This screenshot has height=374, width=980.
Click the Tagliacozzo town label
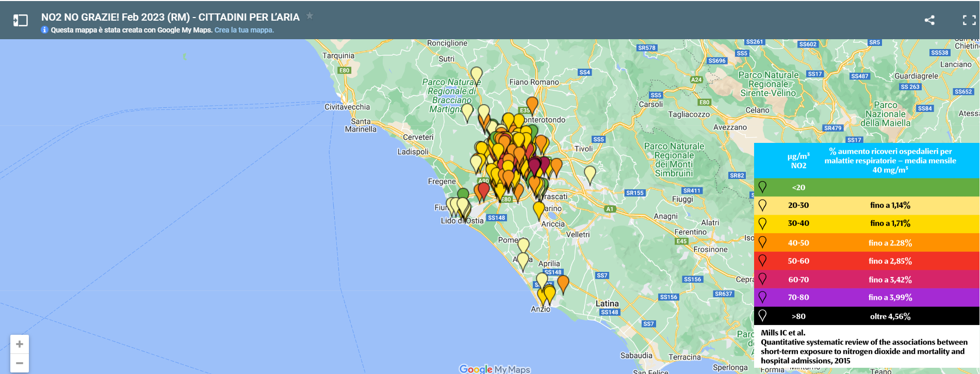[x=689, y=115]
